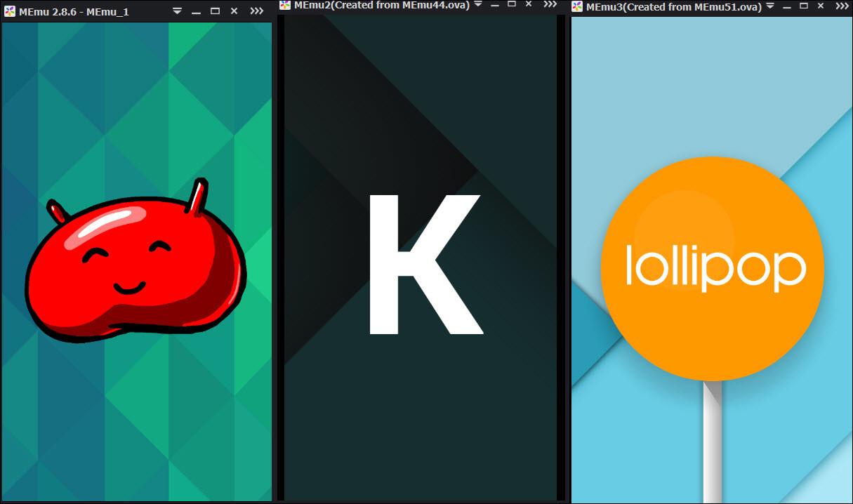Image resolution: width=853 pixels, height=504 pixels.
Task: Click the 'MEmu2(Created from MEmu44.ova)' title text
Action: [x=382, y=5]
